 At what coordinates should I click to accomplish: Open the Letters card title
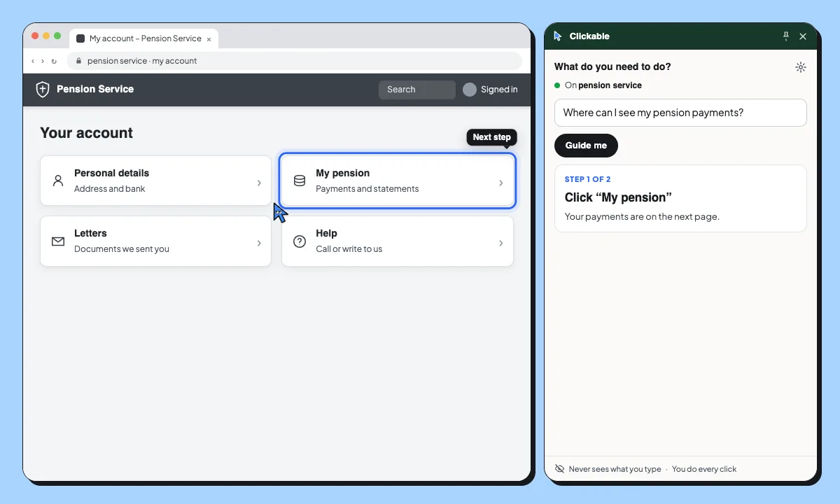[x=90, y=233]
